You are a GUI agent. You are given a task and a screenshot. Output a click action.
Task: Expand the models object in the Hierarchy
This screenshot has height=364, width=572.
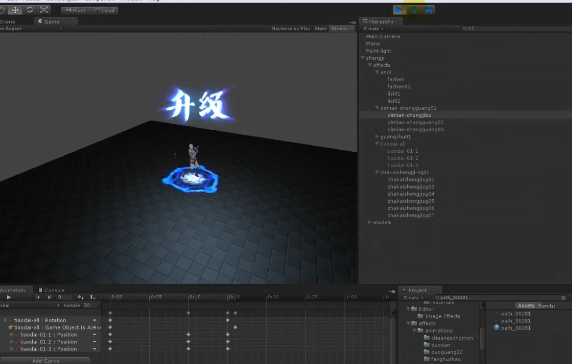pos(370,222)
